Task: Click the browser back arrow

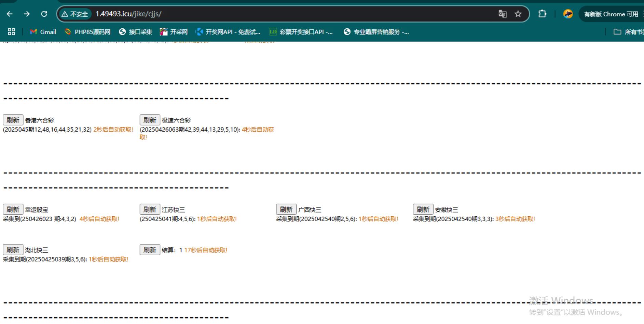Action: point(10,14)
